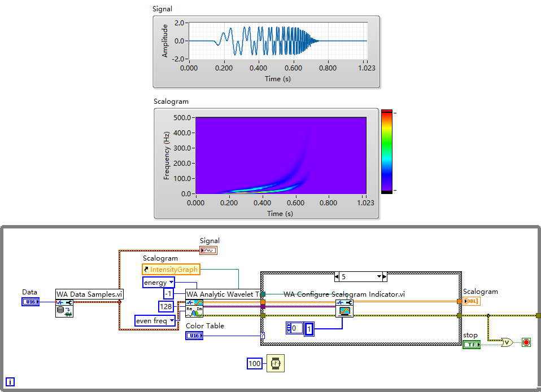Viewport: 541px width, 392px height.
Task: Click the Frequency (Hz) axis label
Action: tap(167, 155)
